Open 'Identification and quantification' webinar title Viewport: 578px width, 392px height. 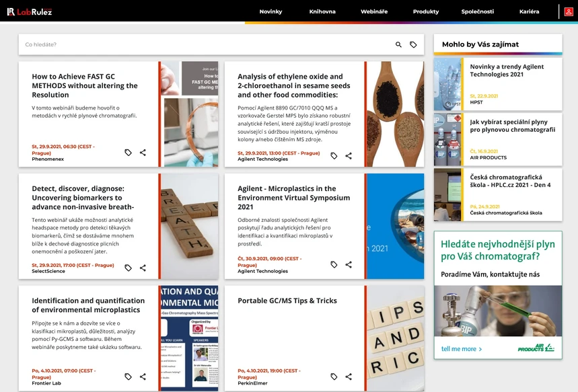pos(88,305)
